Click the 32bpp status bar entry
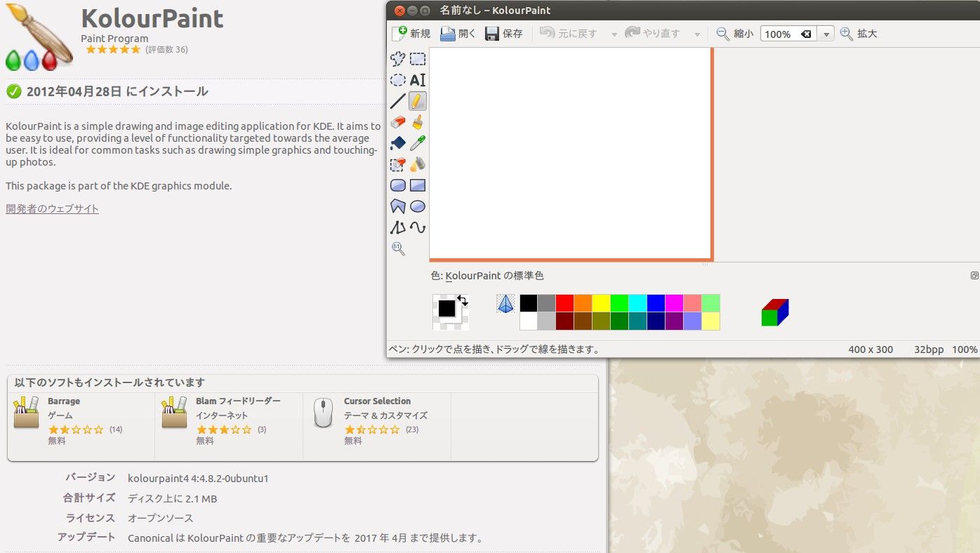980x553 pixels. 928,349
